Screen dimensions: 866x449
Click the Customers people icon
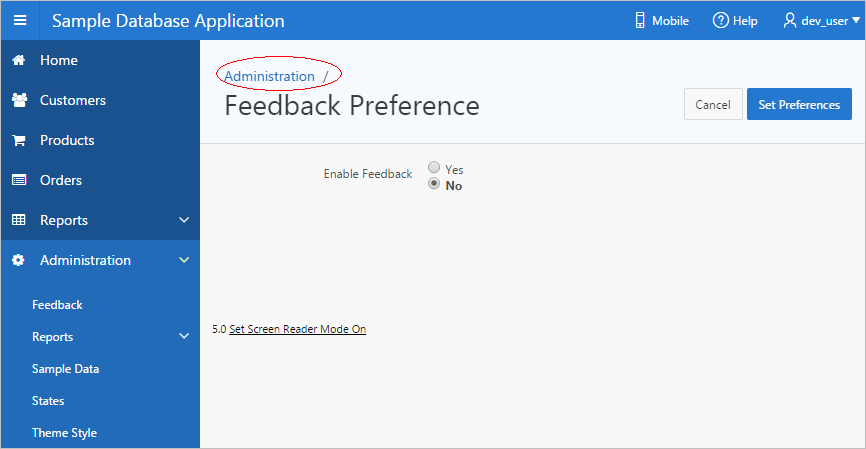pos(18,100)
